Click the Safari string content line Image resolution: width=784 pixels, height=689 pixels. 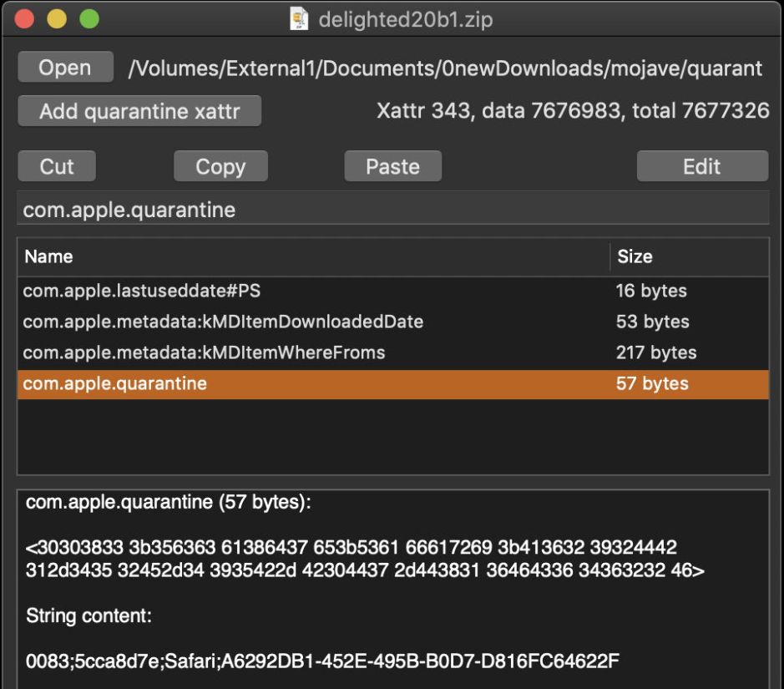tap(322, 662)
